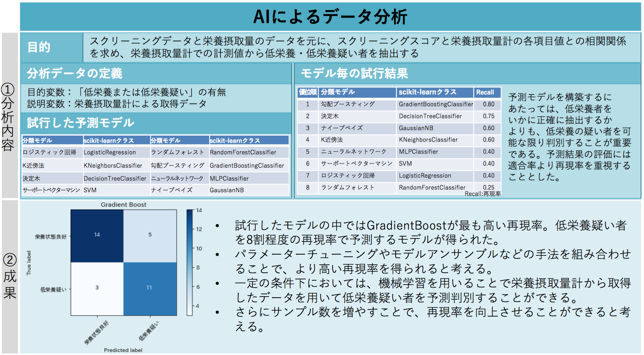Image resolution: width=644 pixels, height=355 pixels.
Task: Click the blue colorbar beside the matrix
Action: tap(190, 262)
